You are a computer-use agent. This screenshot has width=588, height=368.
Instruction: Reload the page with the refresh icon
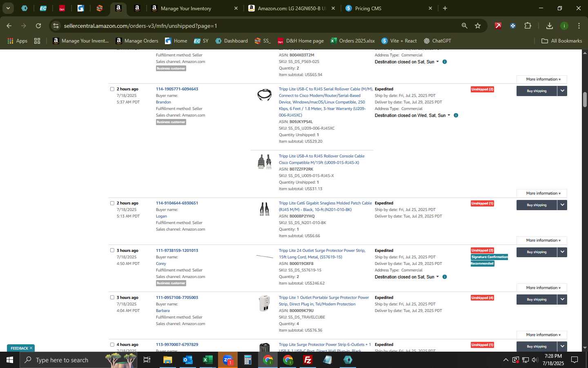pyautogui.click(x=38, y=26)
